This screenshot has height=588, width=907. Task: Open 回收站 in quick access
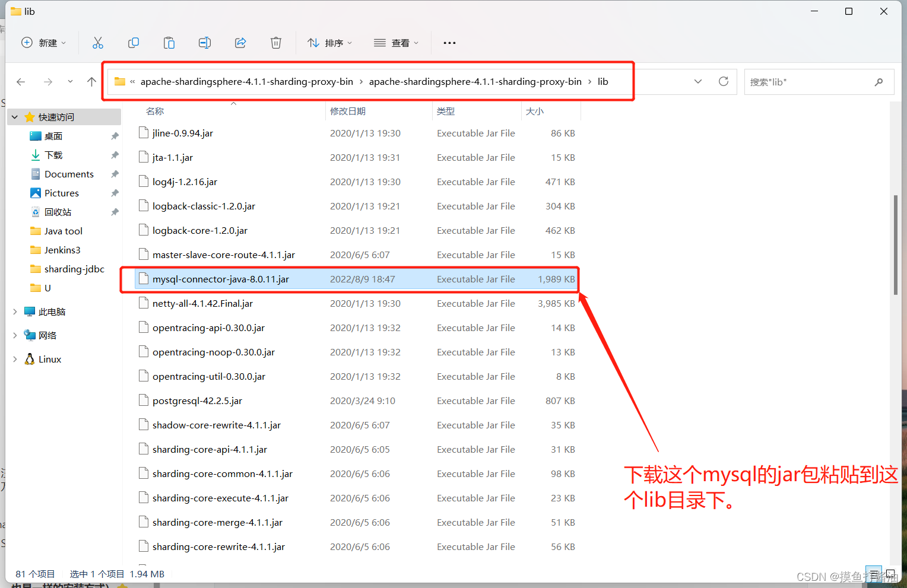(x=58, y=212)
